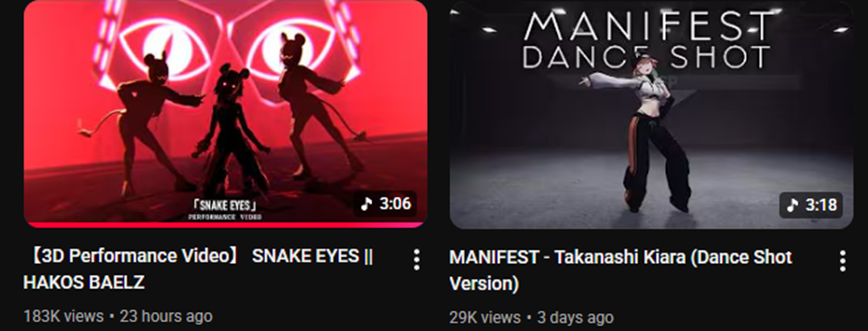Viewport: 868px width, 331px height.
Task: Click the 3:18 duration badge
Action: pos(812,205)
